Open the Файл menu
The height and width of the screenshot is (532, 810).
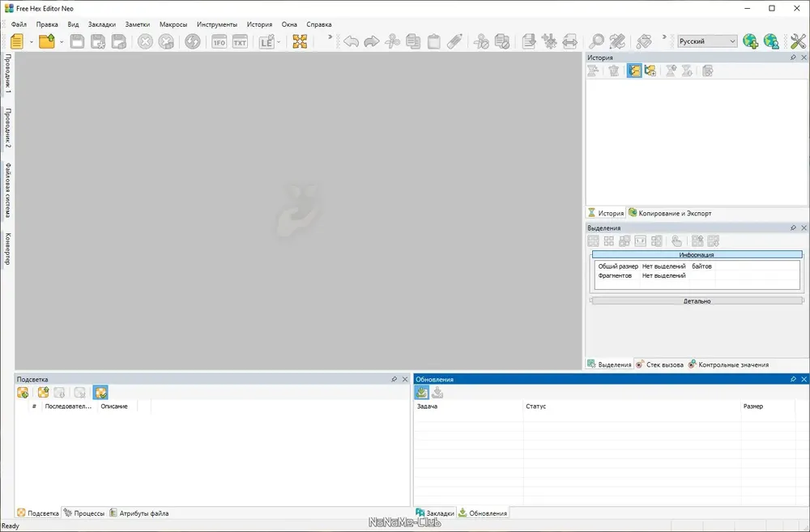point(19,24)
